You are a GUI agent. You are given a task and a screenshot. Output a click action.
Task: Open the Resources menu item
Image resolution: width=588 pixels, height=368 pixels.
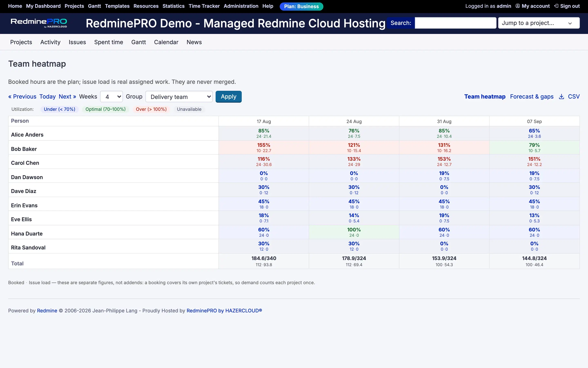coord(146,6)
